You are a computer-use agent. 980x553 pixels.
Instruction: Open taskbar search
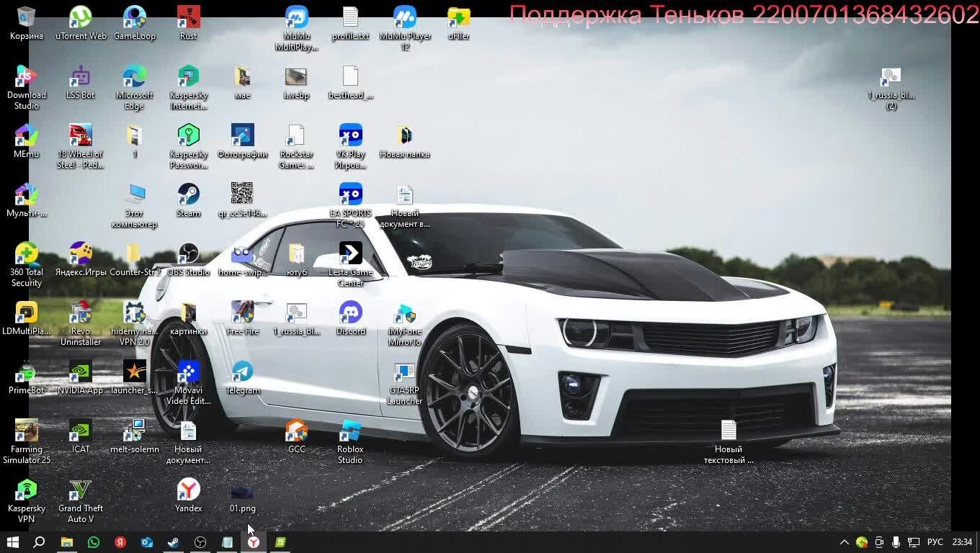(x=40, y=542)
